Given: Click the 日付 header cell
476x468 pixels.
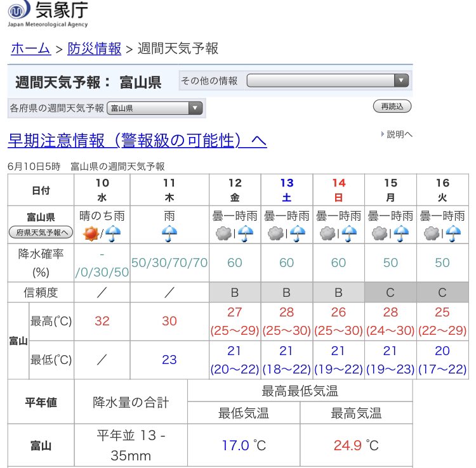Looking at the screenshot, I should click(x=41, y=190).
